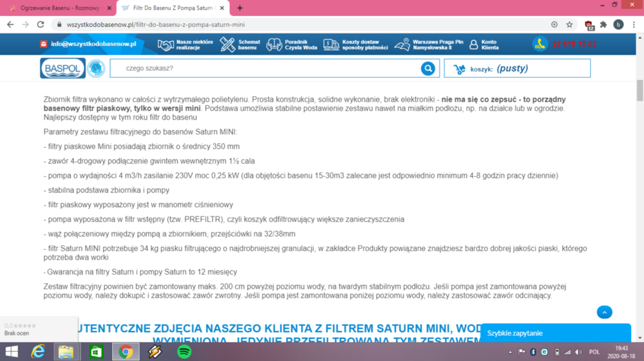
Task: Click the battery tray icon
Action: pyautogui.click(x=556, y=352)
